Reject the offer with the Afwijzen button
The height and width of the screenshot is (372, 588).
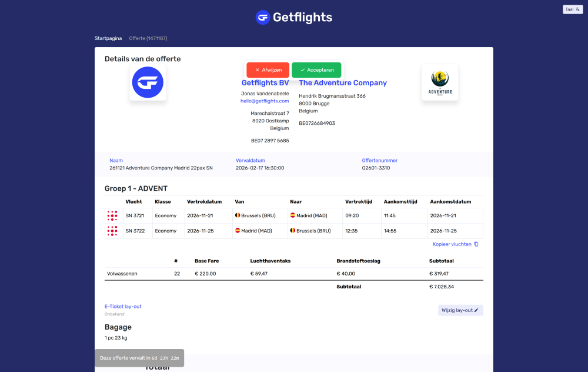268,69
